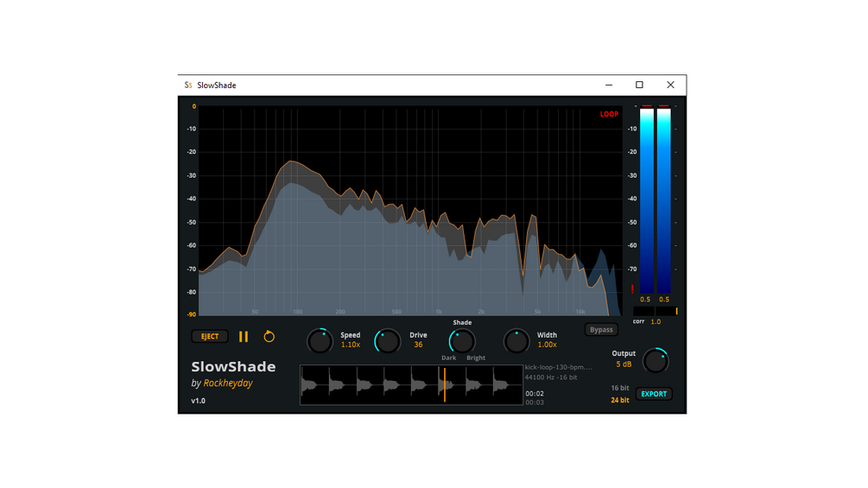
Task: Click the right channel level meter
Action: pyautogui.click(x=663, y=200)
